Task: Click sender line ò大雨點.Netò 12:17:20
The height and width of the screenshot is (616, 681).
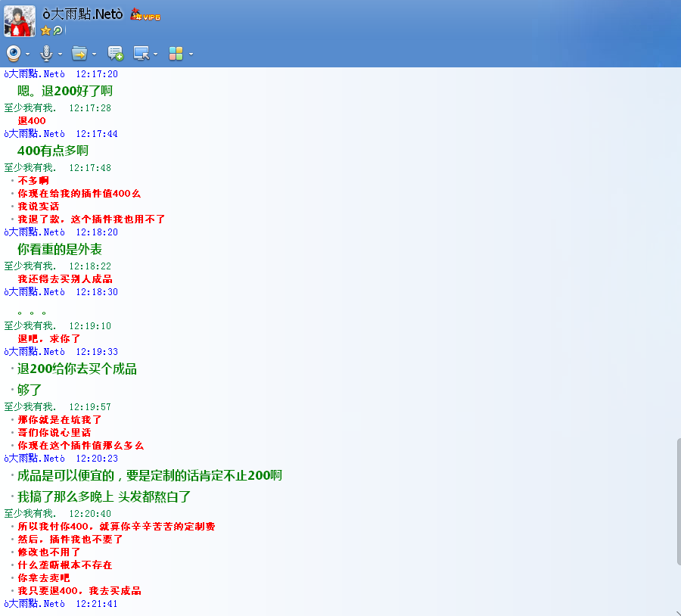Action: pyautogui.click(x=61, y=74)
